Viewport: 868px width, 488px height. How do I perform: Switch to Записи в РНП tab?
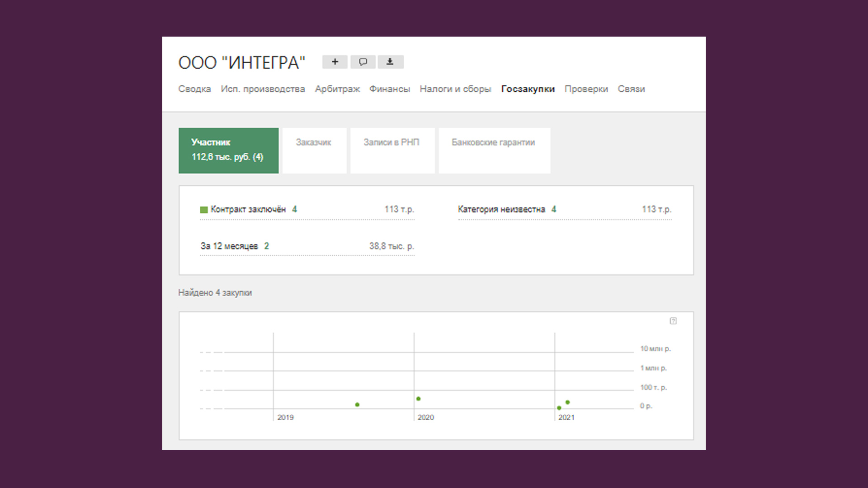392,142
